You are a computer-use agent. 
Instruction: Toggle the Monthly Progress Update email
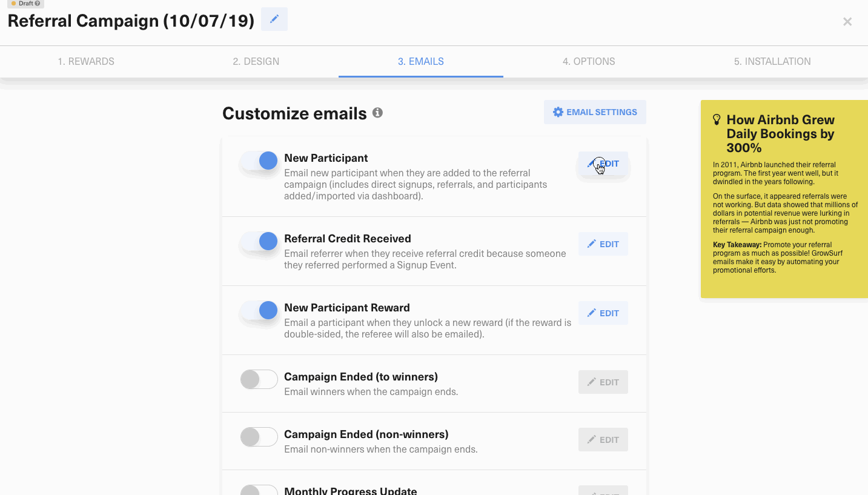(259, 490)
